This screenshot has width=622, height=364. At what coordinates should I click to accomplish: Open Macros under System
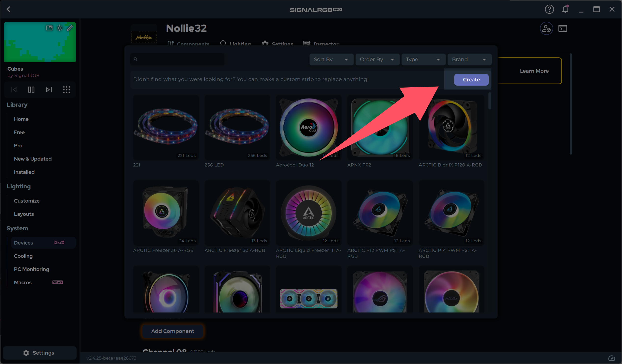click(x=23, y=283)
